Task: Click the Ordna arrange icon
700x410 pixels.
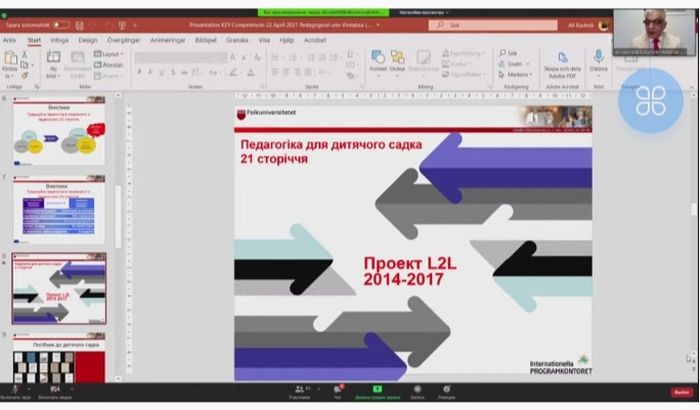Action: pyautogui.click(x=397, y=62)
